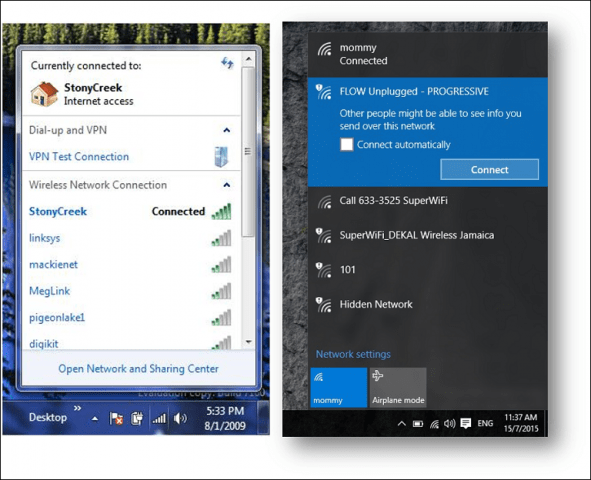Open the Network settings link
Image resolution: width=591 pixels, height=480 pixels.
pos(353,355)
